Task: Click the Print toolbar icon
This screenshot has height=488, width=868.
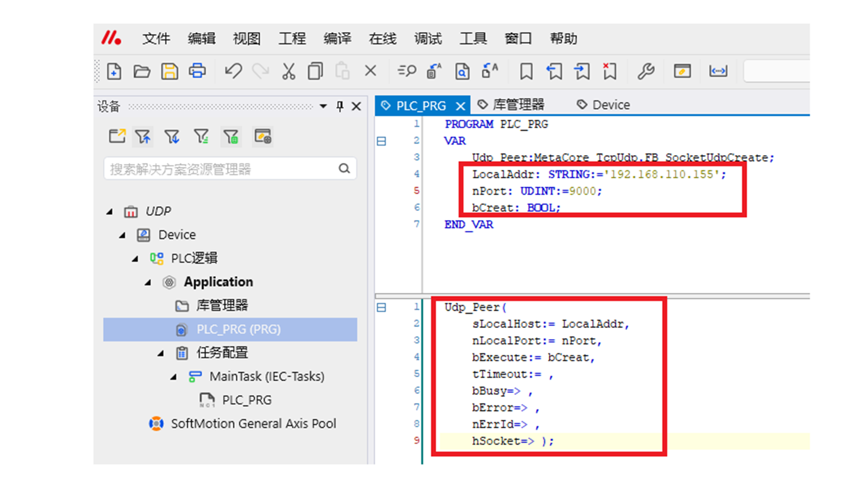Action: point(197,71)
